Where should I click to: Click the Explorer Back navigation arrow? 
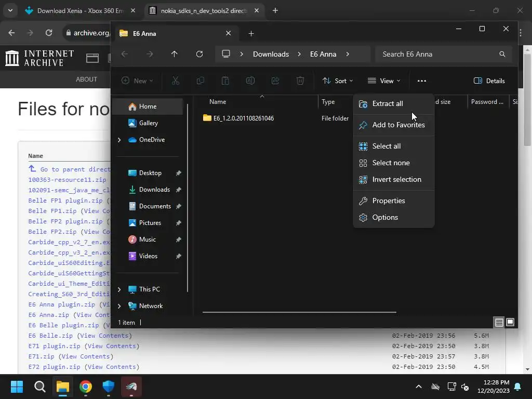tap(125, 54)
